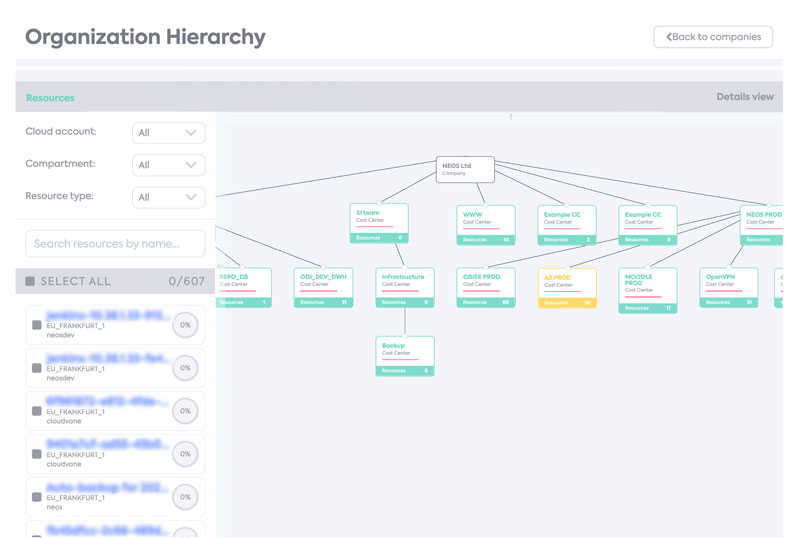Check the neos Auto-backup resource checkbox

coord(37,497)
